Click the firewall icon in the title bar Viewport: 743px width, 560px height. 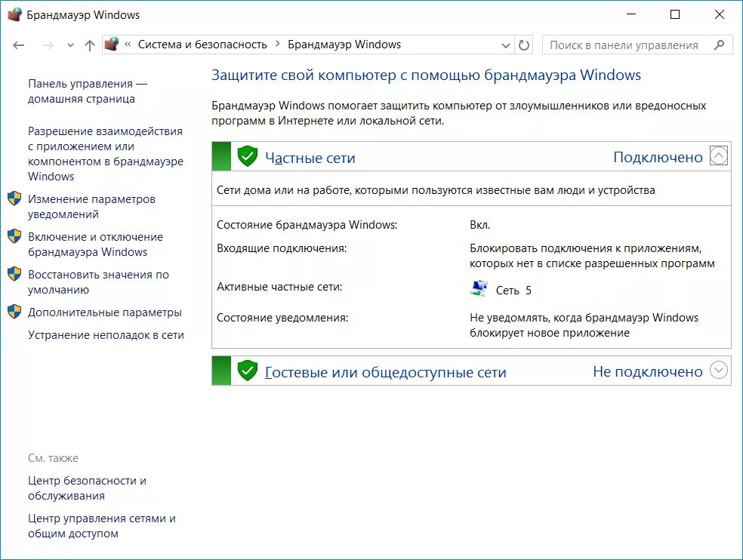click(14, 14)
